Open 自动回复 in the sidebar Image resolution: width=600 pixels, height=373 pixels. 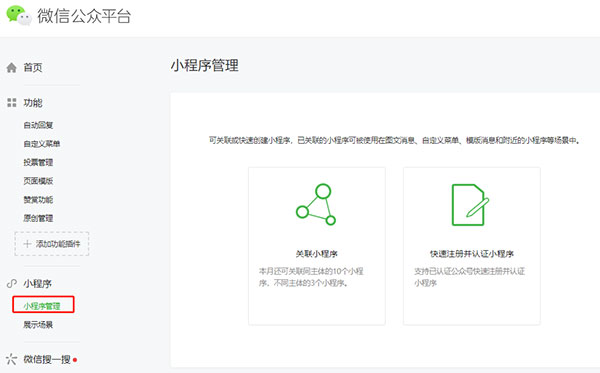point(38,125)
